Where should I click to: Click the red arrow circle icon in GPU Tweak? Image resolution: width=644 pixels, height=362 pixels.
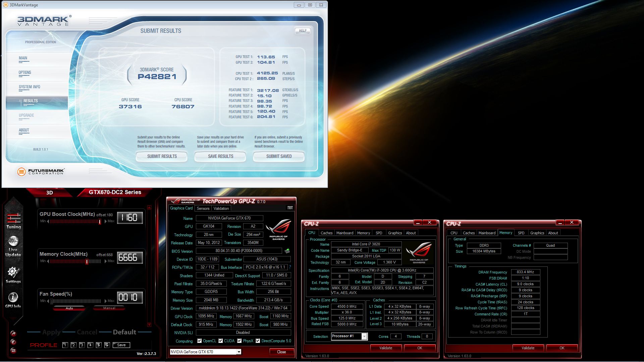point(13,333)
